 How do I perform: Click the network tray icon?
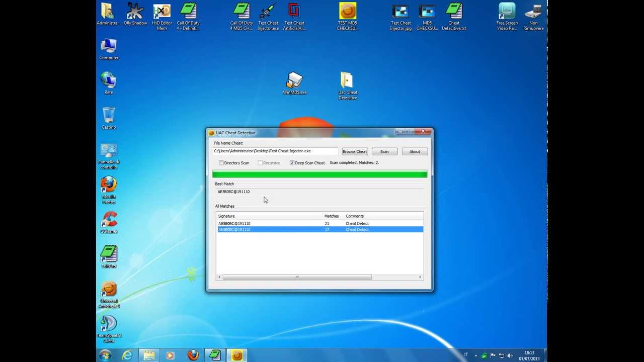(x=501, y=355)
